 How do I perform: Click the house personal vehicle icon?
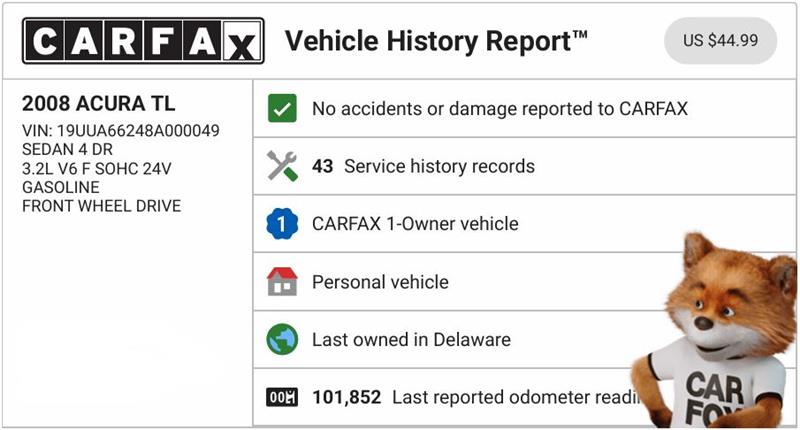click(283, 282)
